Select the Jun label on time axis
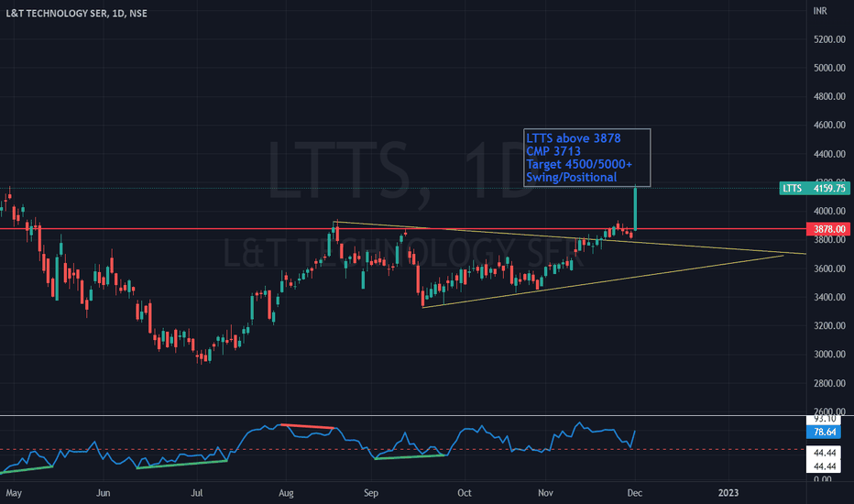The image size is (854, 504). 103,493
